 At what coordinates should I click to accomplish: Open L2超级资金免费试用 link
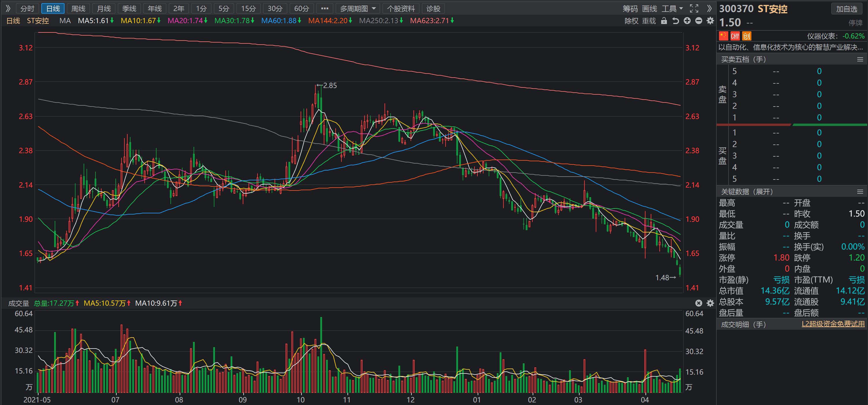coord(833,324)
